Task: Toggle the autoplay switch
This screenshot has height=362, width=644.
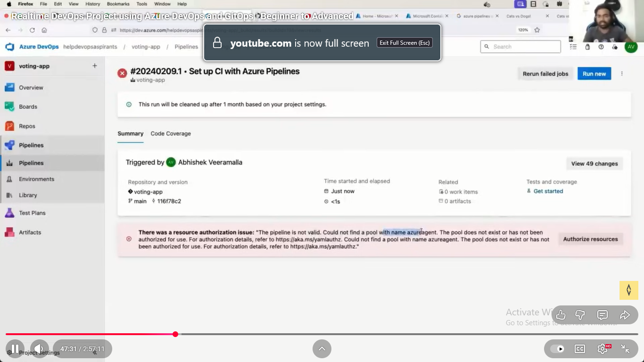Action: (x=557, y=349)
